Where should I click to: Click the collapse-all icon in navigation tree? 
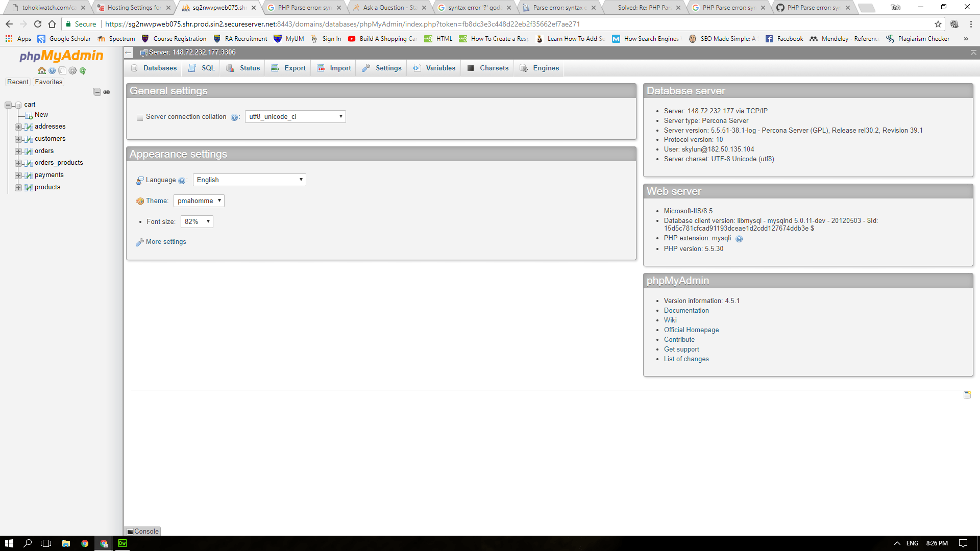point(97,92)
